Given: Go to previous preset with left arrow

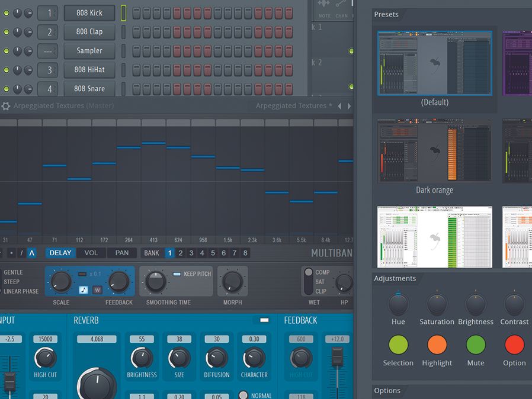Looking at the screenshot, I should click(339, 106).
